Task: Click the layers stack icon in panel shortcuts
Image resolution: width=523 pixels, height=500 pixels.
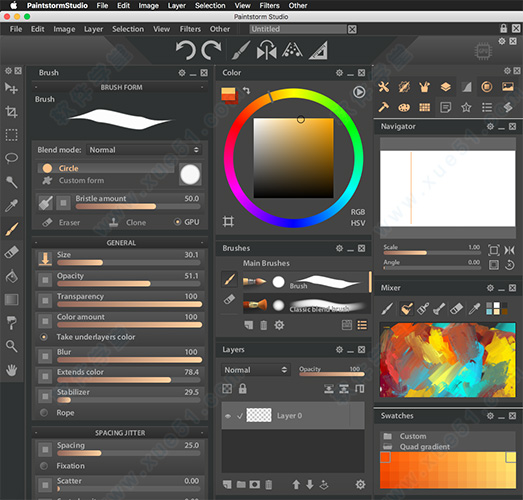Action: pyautogui.click(x=446, y=87)
